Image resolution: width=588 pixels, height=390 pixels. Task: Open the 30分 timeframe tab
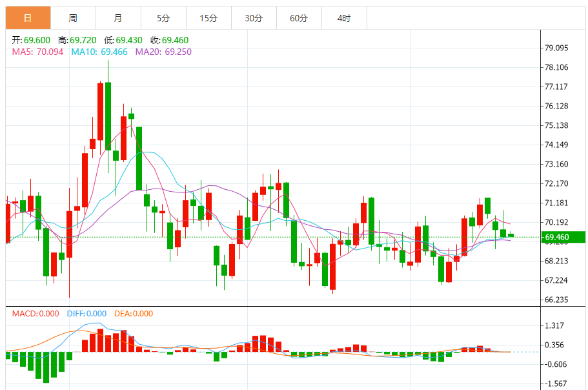[254, 18]
